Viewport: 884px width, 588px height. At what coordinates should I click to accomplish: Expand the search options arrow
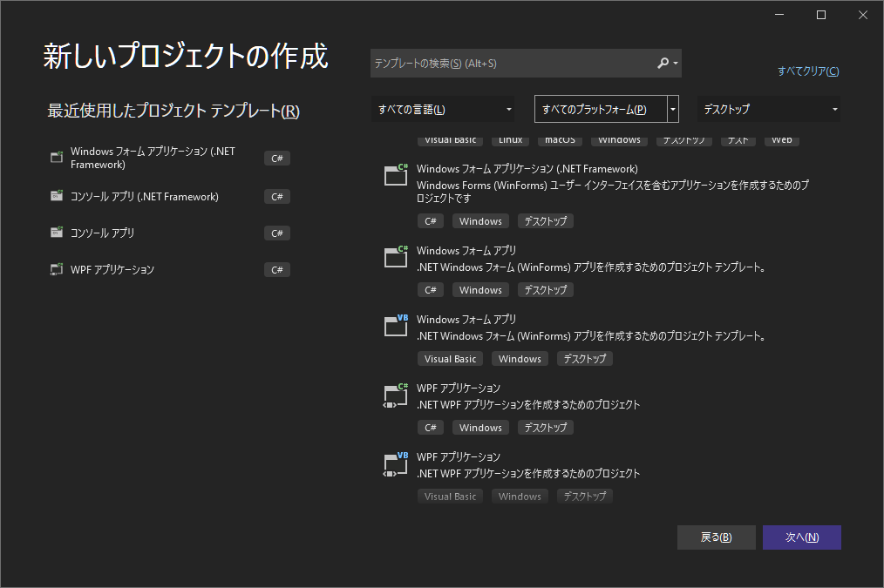point(676,64)
